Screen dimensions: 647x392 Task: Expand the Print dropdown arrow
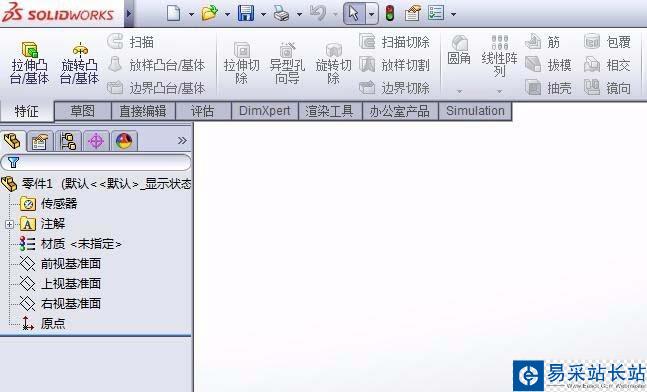[299, 14]
